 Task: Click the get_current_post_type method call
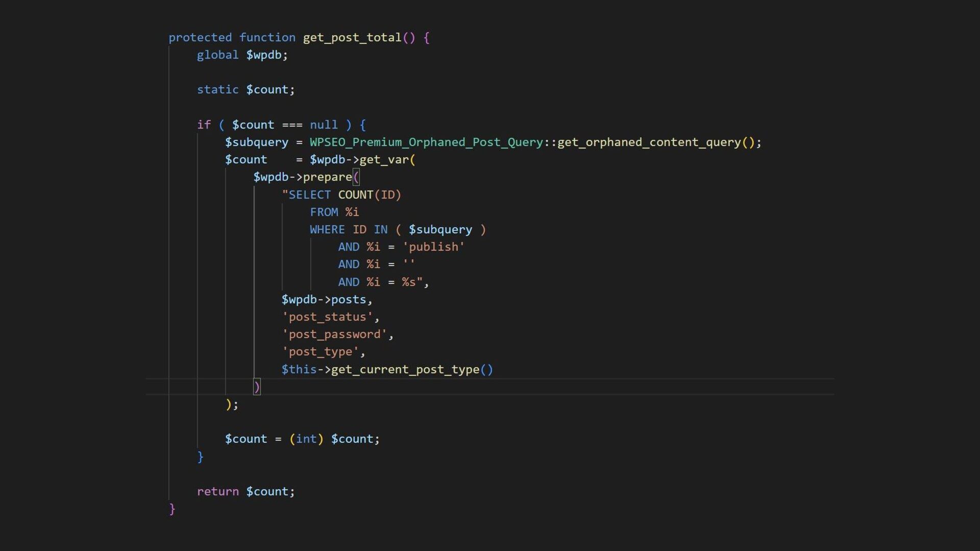coord(405,369)
